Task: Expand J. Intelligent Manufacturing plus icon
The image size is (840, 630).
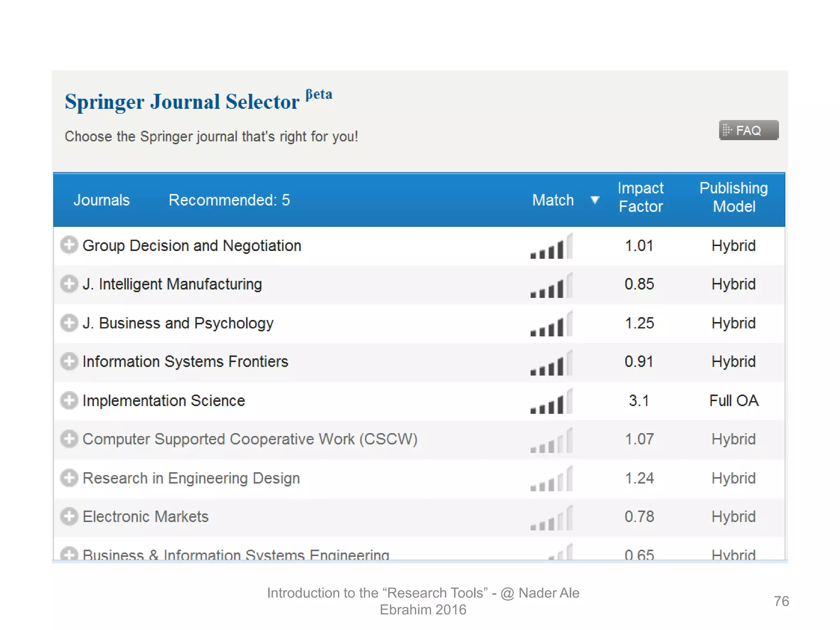Action: (69, 284)
